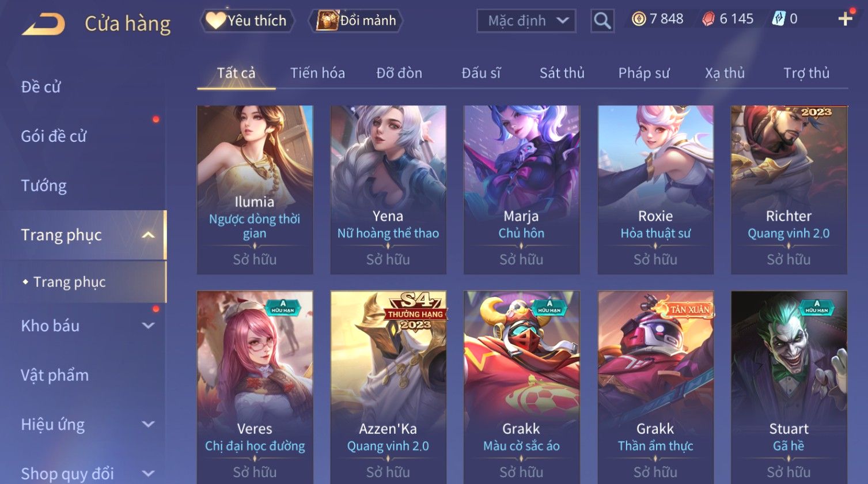Click the red ruby currency icon

tap(708, 19)
